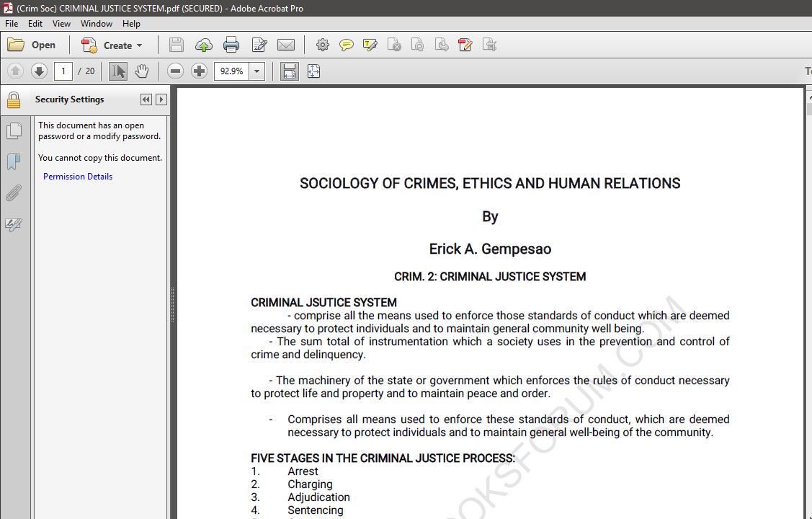The height and width of the screenshot is (519, 812).
Task: Open the Page Thumbnails panel icon
Action: (14, 130)
